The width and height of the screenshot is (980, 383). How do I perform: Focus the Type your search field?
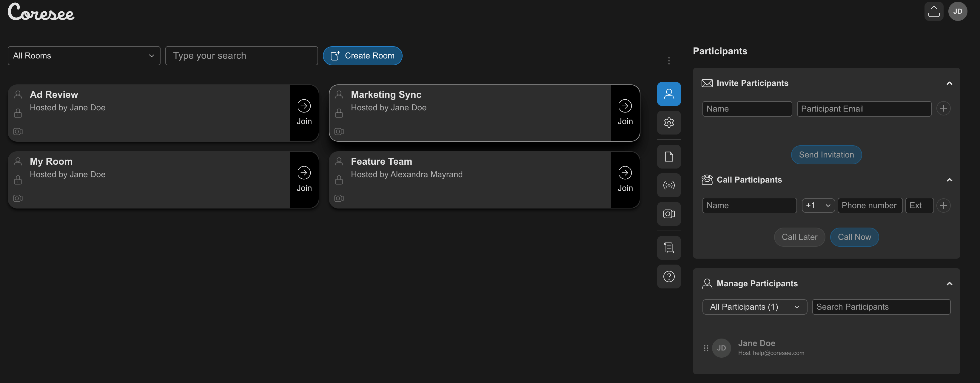click(242, 56)
